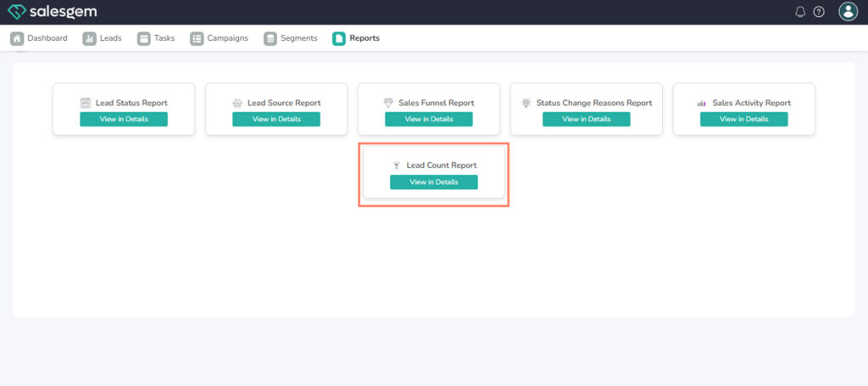Open the help question mark icon
868x386 pixels.
coord(819,12)
